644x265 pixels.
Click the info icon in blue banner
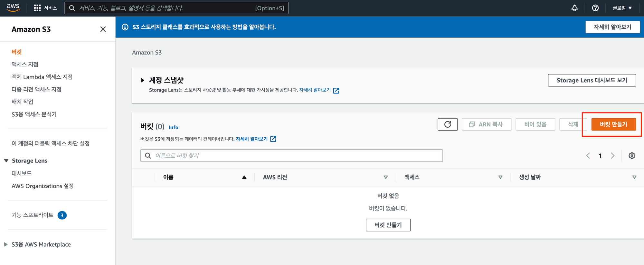pyautogui.click(x=125, y=27)
